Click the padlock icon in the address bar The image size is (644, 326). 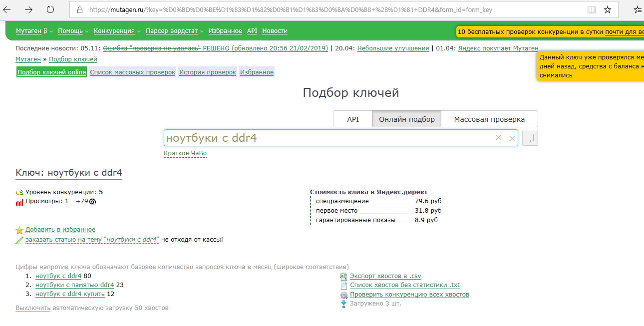click(x=79, y=9)
